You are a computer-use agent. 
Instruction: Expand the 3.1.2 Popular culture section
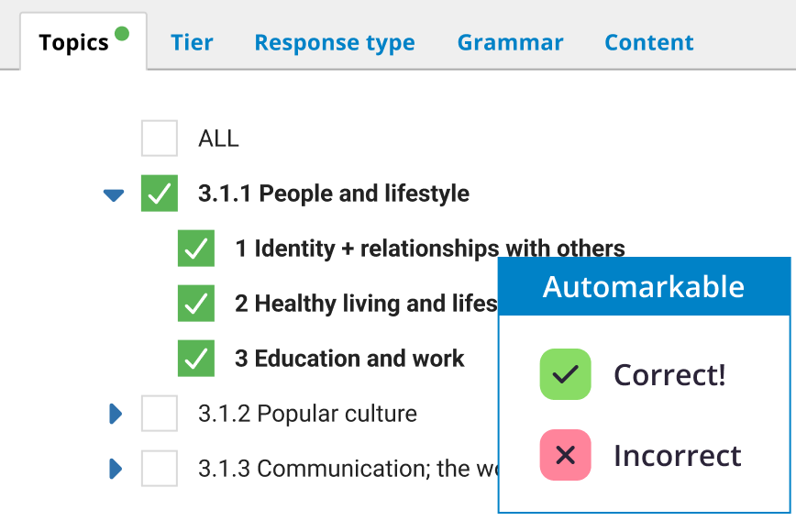click(116, 414)
